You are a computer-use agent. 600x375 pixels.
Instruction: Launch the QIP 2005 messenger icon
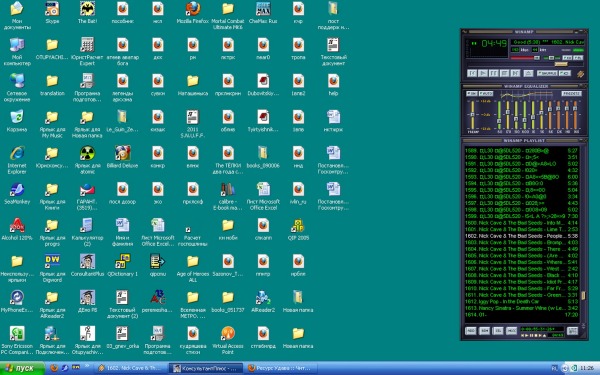coord(298,228)
